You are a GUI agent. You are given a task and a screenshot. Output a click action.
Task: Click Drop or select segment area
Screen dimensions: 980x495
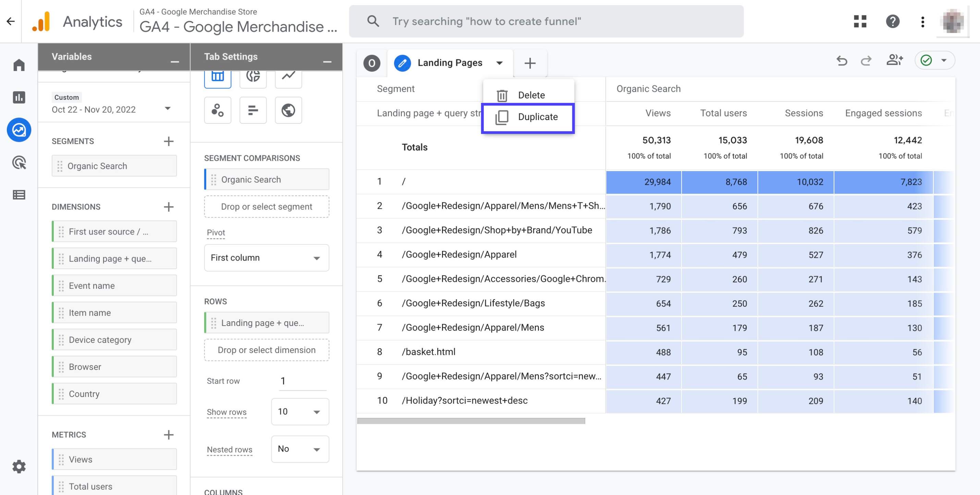click(x=266, y=207)
